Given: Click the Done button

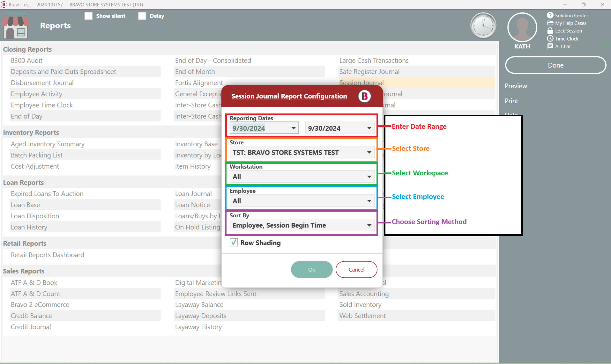Looking at the screenshot, I should pyautogui.click(x=555, y=65).
